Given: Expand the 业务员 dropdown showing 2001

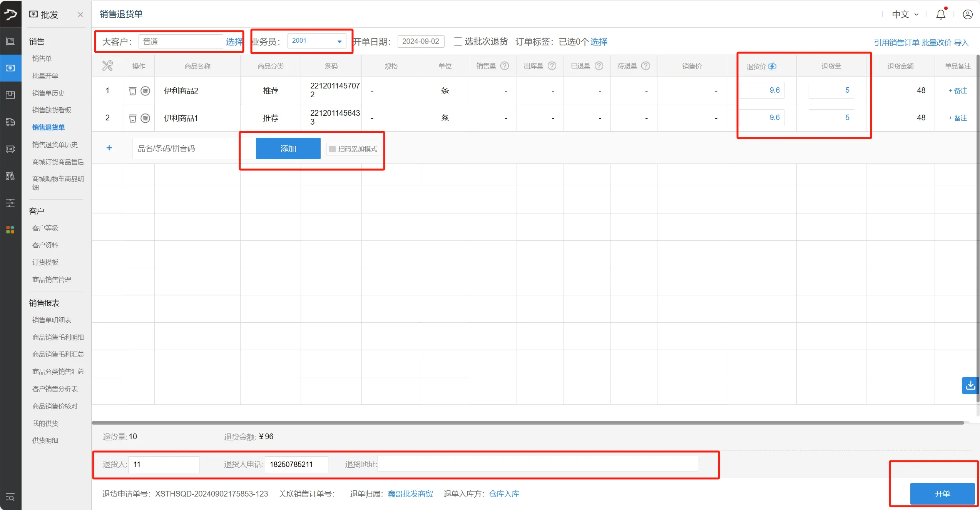Looking at the screenshot, I should point(316,41).
